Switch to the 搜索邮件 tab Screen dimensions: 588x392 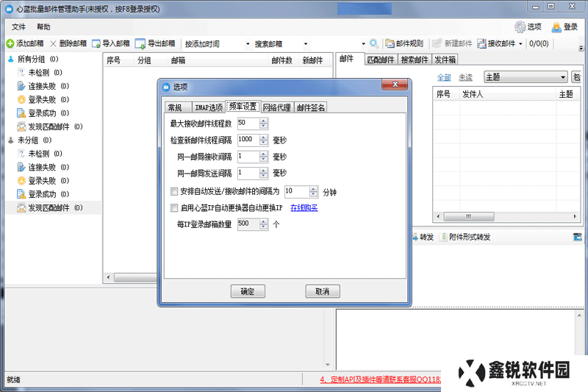coord(415,60)
